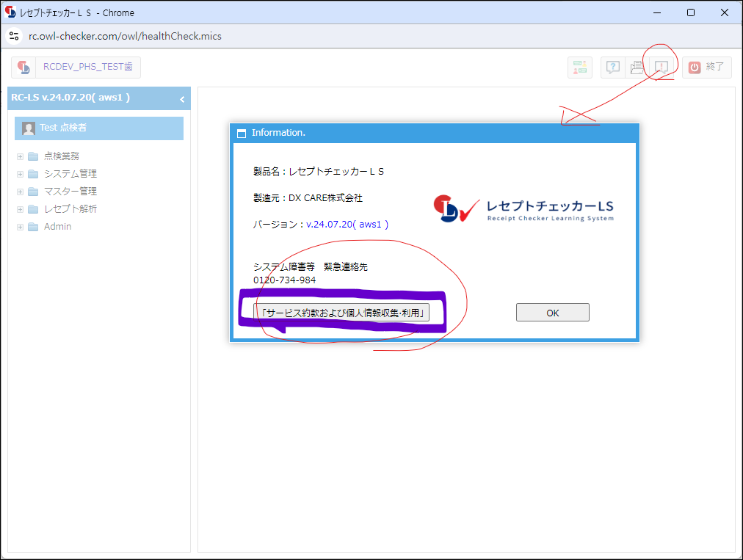Click the rc.owl-checker.com address bar URL

125,36
